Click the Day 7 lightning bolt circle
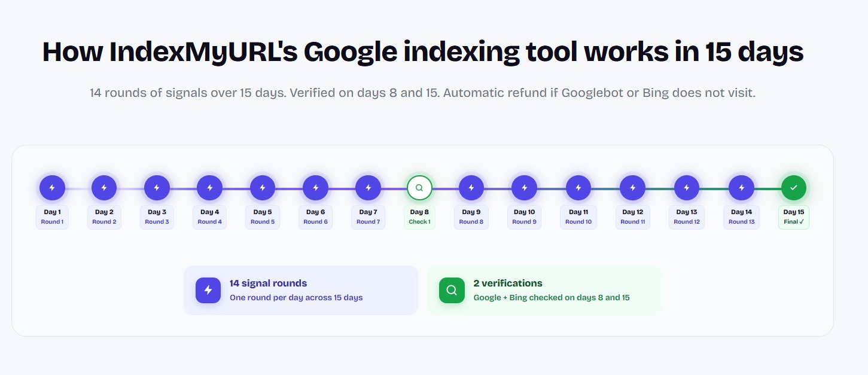868x375 pixels. pos(368,188)
